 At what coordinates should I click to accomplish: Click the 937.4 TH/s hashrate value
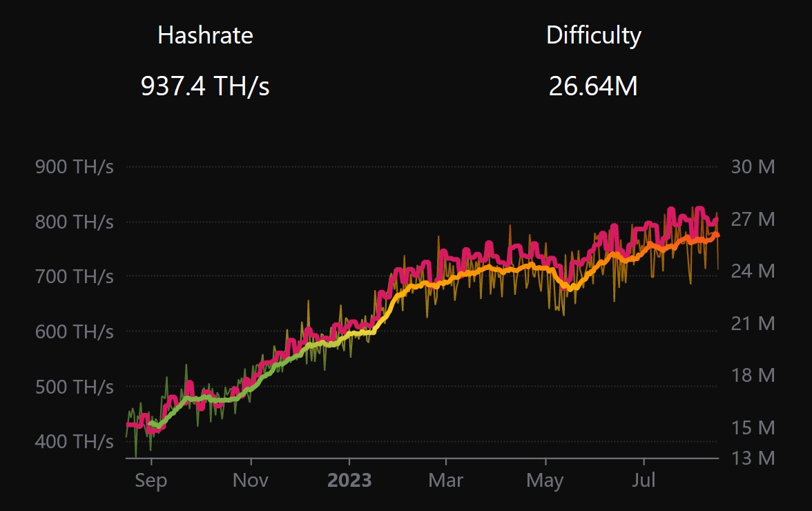click(205, 86)
